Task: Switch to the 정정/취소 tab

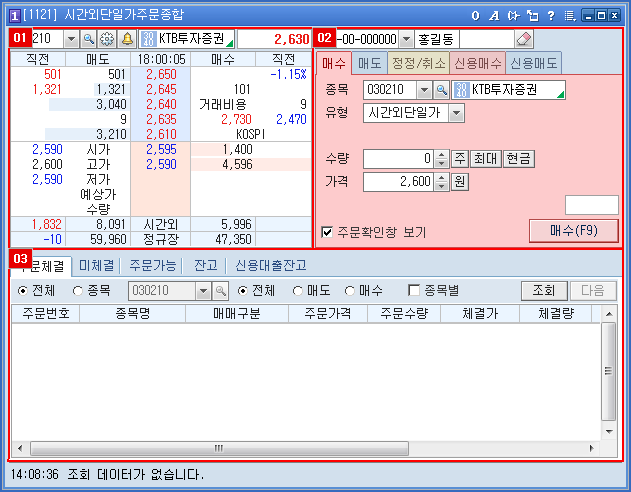Action: pyautogui.click(x=418, y=63)
